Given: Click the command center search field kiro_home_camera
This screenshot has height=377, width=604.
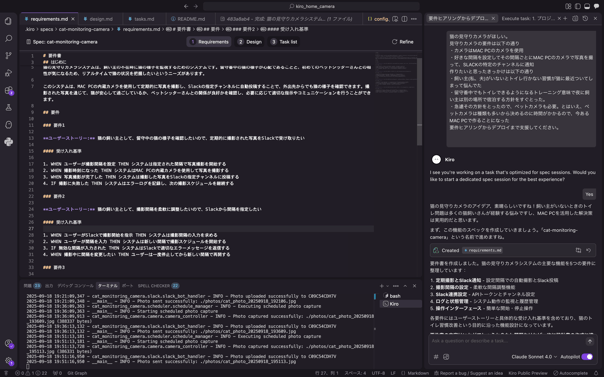Looking at the screenshot, I should [311, 6].
